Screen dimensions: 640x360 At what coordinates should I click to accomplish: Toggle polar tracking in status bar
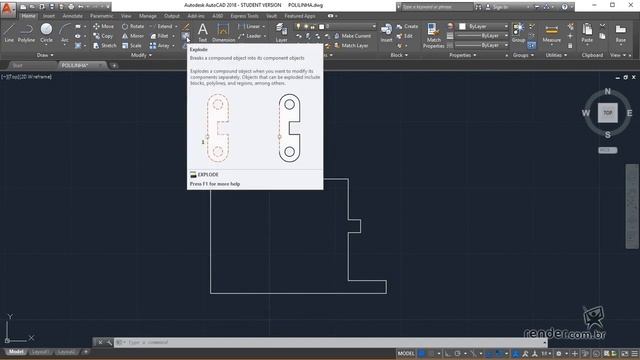pyautogui.click(x=457, y=353)
